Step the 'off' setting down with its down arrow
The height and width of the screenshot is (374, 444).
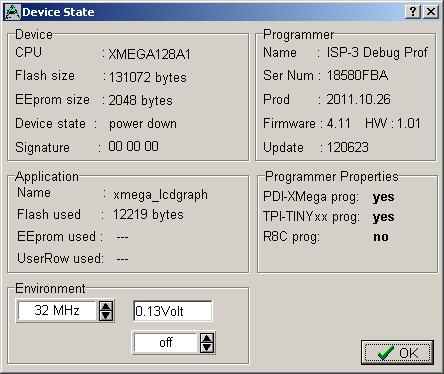click(207, 347)
